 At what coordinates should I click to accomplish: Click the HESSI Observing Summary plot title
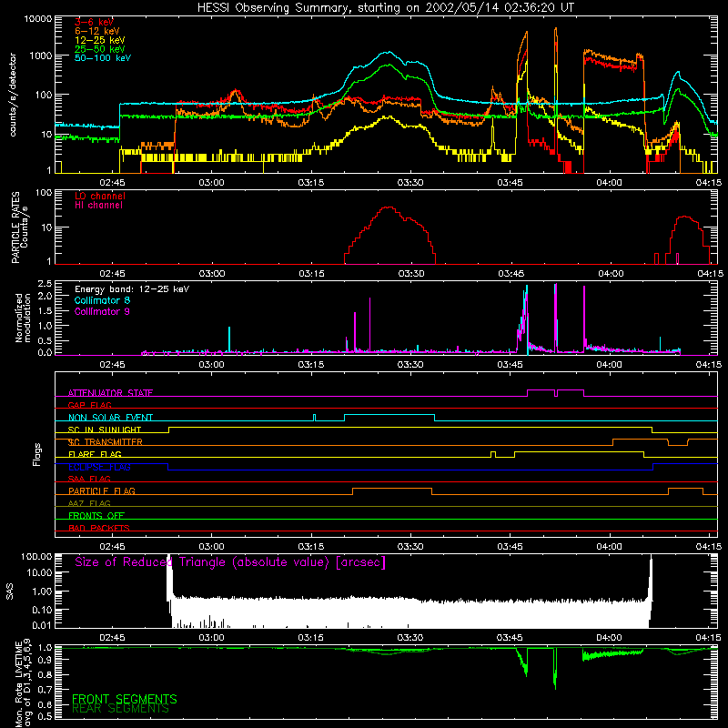pos(385,7)
